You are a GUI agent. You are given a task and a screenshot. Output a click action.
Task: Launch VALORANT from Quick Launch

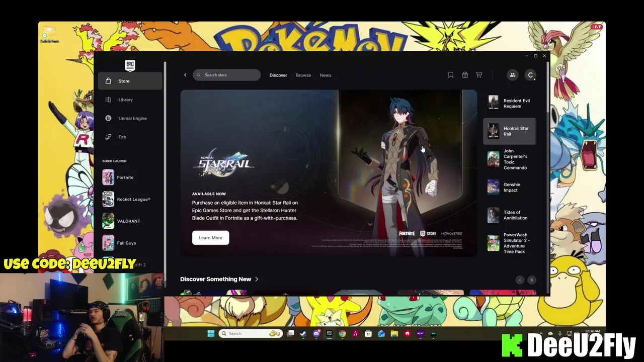point(130,221)
